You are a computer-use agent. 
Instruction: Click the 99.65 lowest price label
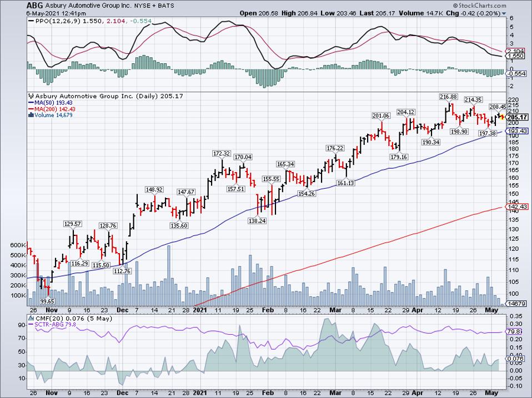(48, 301)
